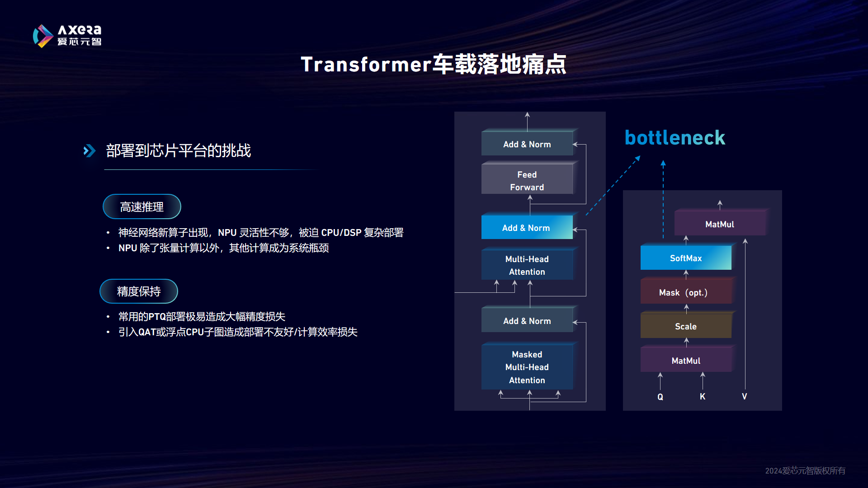Select the Feed Forward network block

coord(526,182)
